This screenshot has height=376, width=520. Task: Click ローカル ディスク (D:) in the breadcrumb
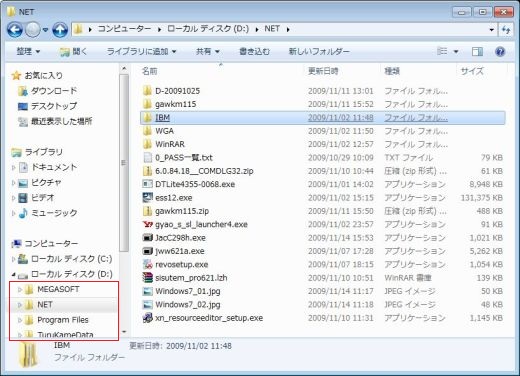(208, 29)
